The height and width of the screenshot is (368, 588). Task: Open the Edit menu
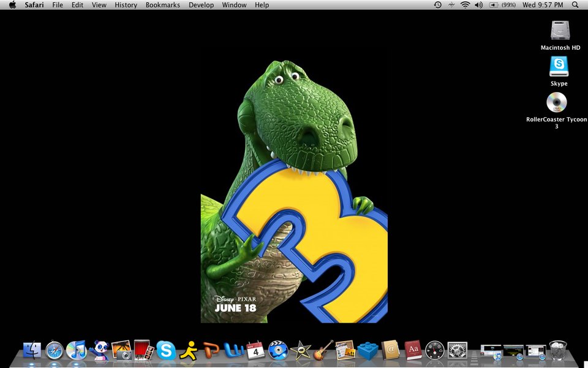(x=77, y=5)
